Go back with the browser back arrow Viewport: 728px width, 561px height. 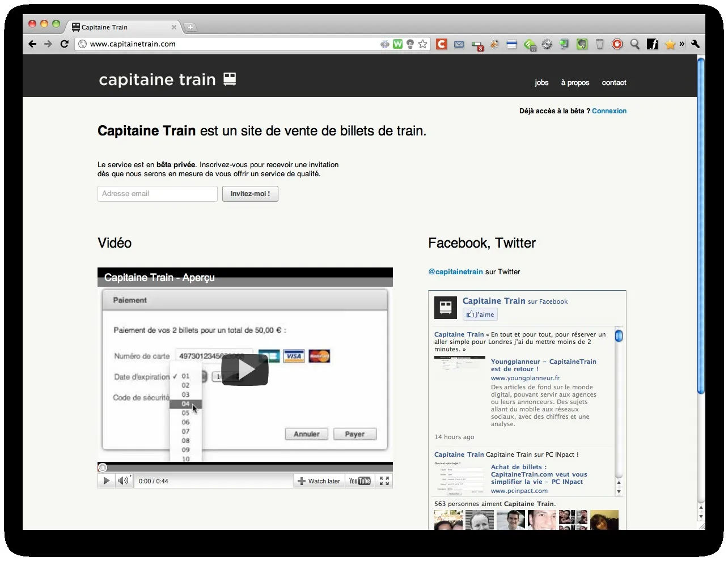[32, 44]
